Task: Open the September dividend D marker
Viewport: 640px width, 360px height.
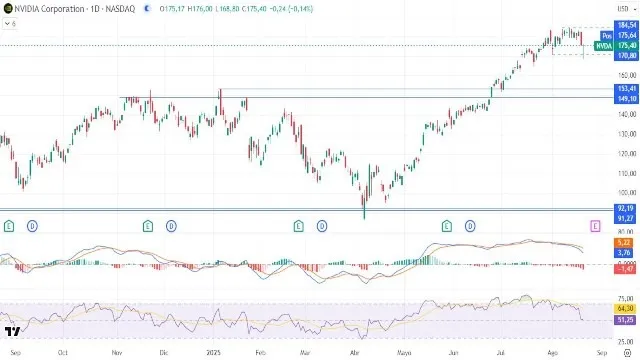Action: coord(32,226)
